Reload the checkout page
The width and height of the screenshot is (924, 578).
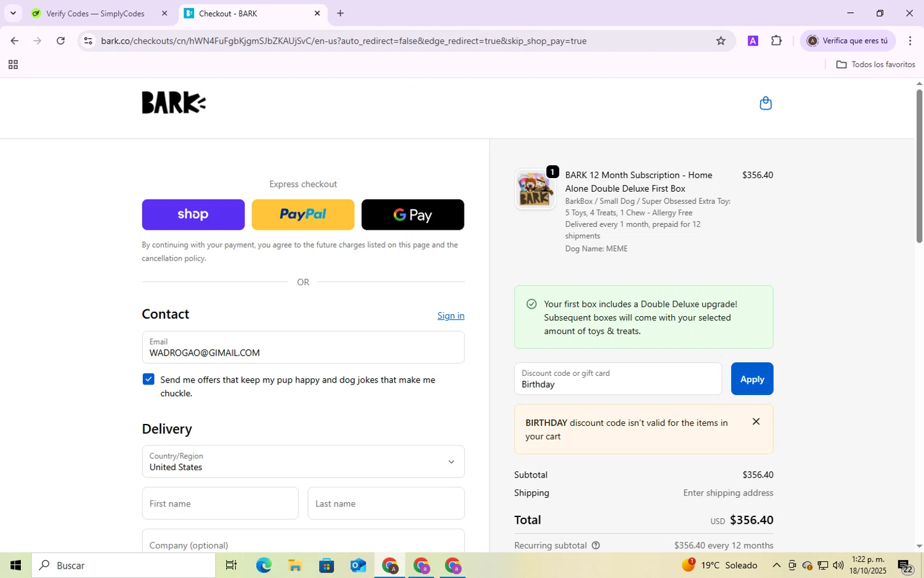point(60,41)
